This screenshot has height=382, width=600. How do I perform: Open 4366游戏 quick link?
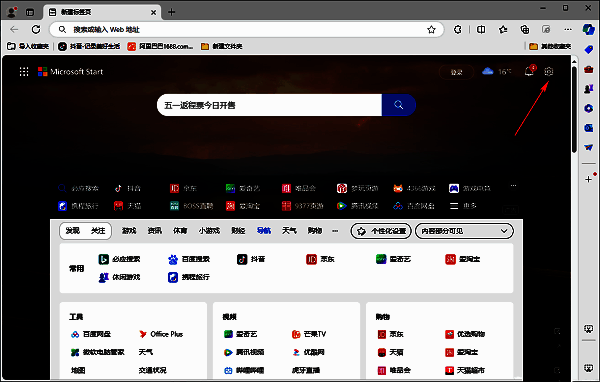(x=414, y=188)
